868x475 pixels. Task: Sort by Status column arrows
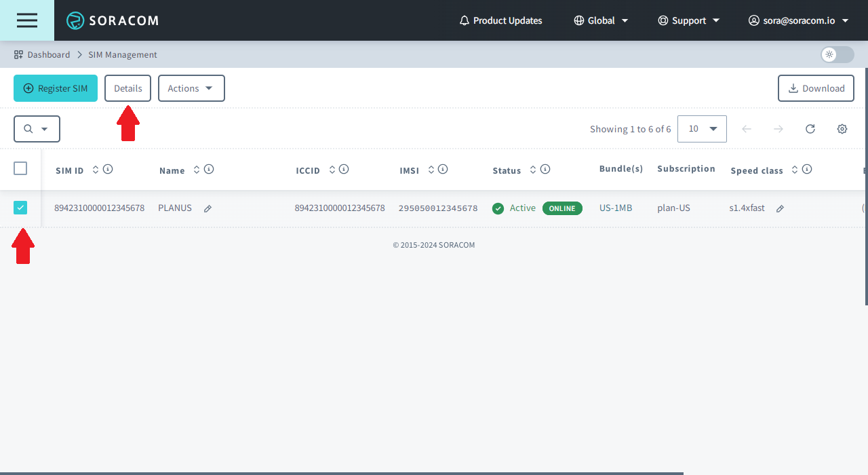533,170
